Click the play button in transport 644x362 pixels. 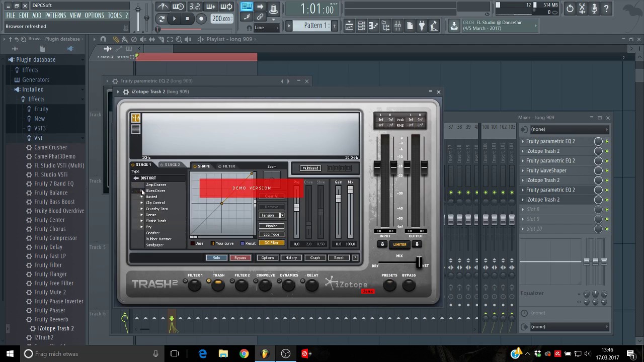click(x=174, y=19)
